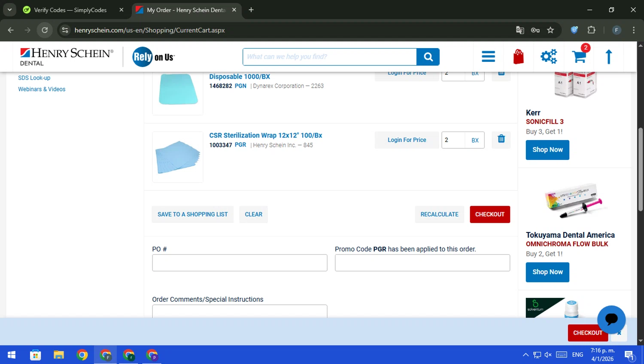Open the shopping cart with 2 items

[579, 56]
